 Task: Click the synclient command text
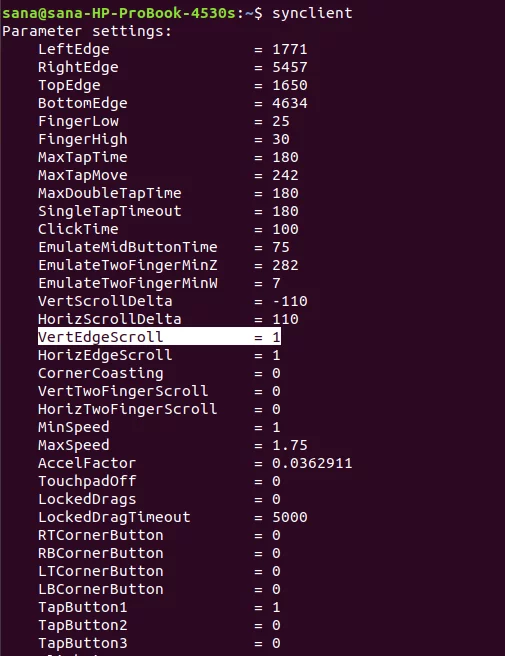312,13
